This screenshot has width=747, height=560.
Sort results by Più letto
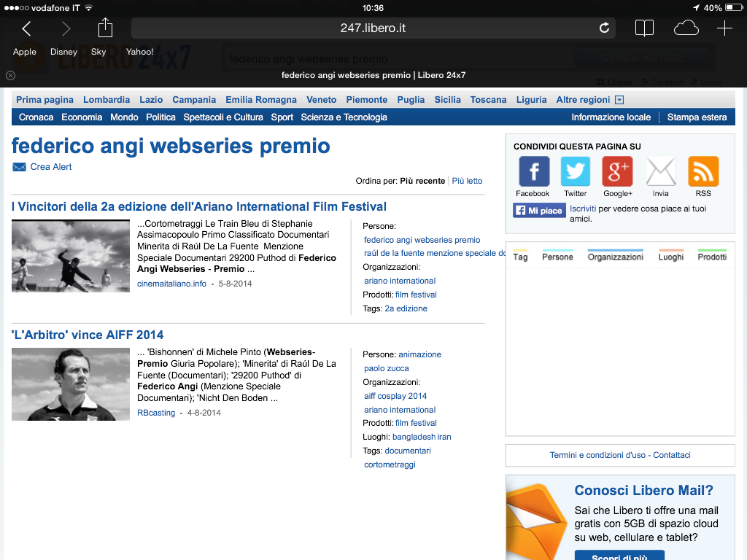(x=467, y=181)
